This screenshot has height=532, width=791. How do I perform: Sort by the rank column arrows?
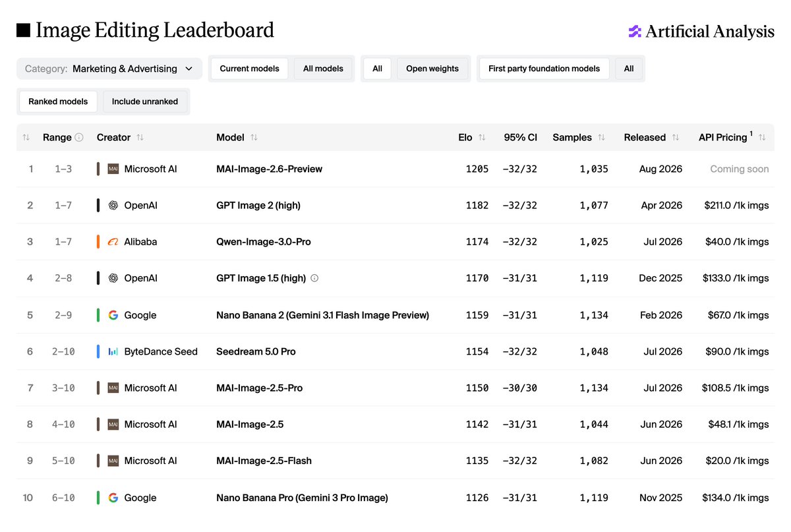(x=26, y=138)
